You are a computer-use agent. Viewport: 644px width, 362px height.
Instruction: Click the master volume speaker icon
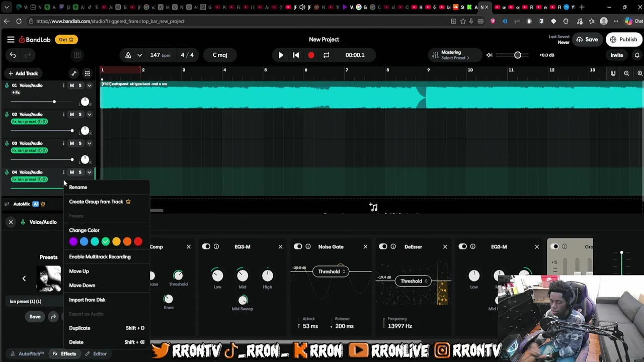point(490,55)
